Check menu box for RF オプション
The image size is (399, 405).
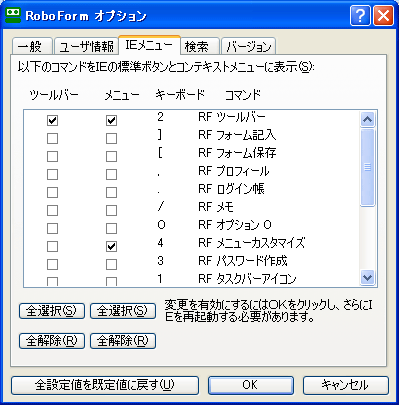[x=111, y=228]
